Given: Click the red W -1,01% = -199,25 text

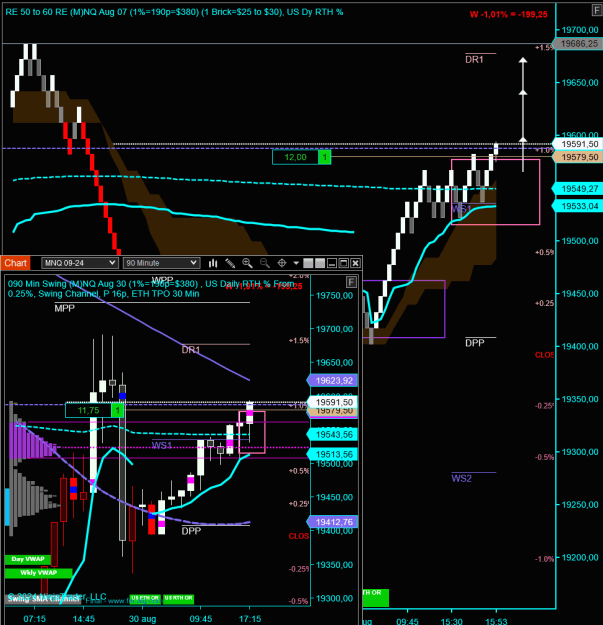Looking at the screenshot, I should click(x=509, y=14).
